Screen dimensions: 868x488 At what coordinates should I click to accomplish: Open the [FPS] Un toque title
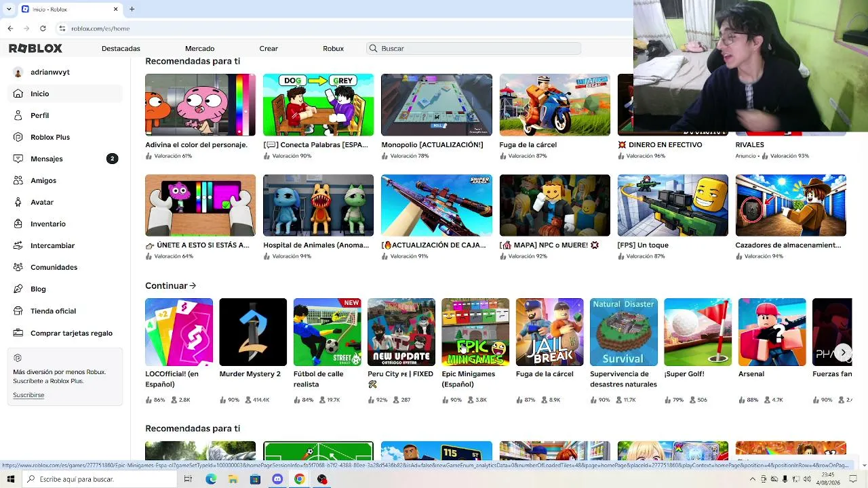[x=643, y=245]
